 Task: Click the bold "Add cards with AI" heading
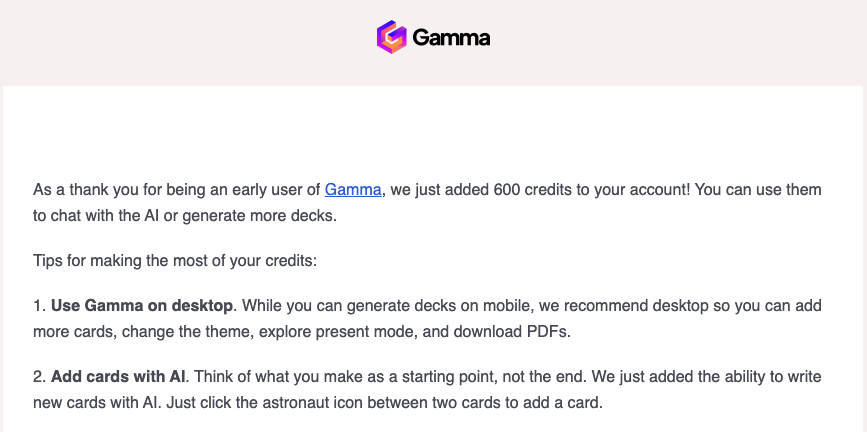(119, 377)
